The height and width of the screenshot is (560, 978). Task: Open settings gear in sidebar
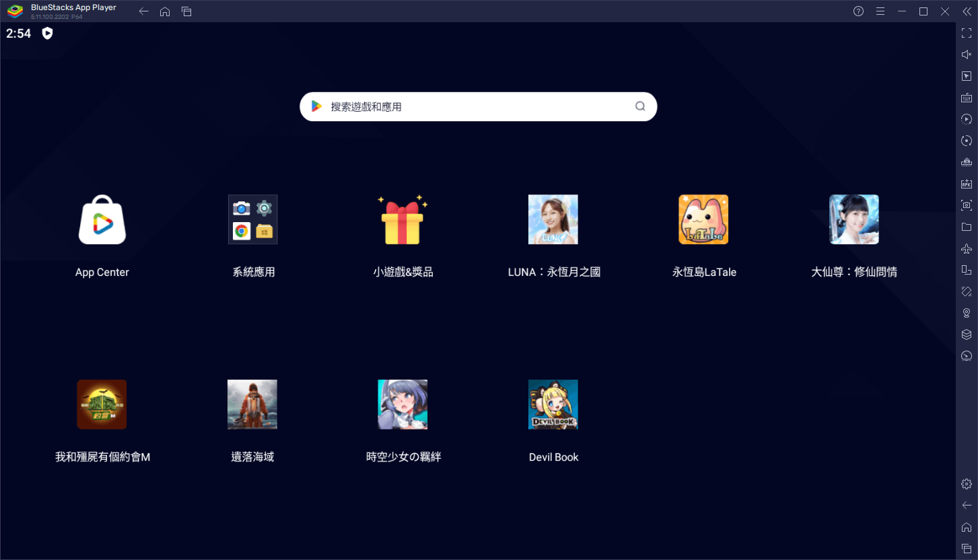967,484
